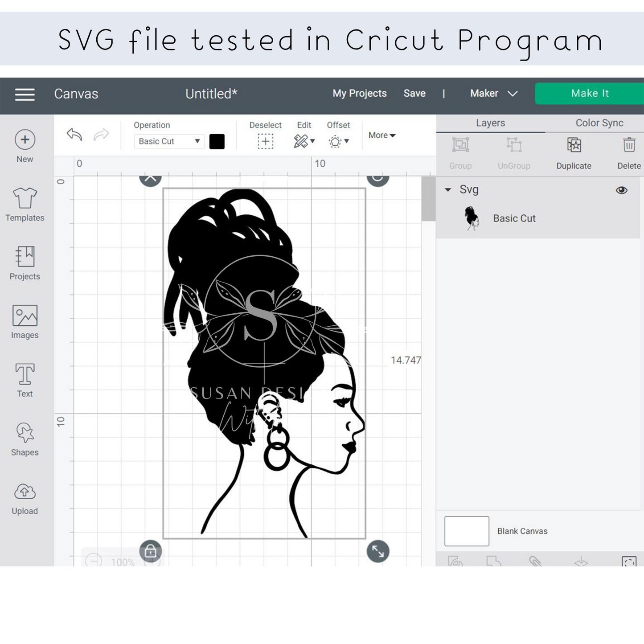Duplicate the selected layer
The image size is (644, 644).
tap(574, 145)
